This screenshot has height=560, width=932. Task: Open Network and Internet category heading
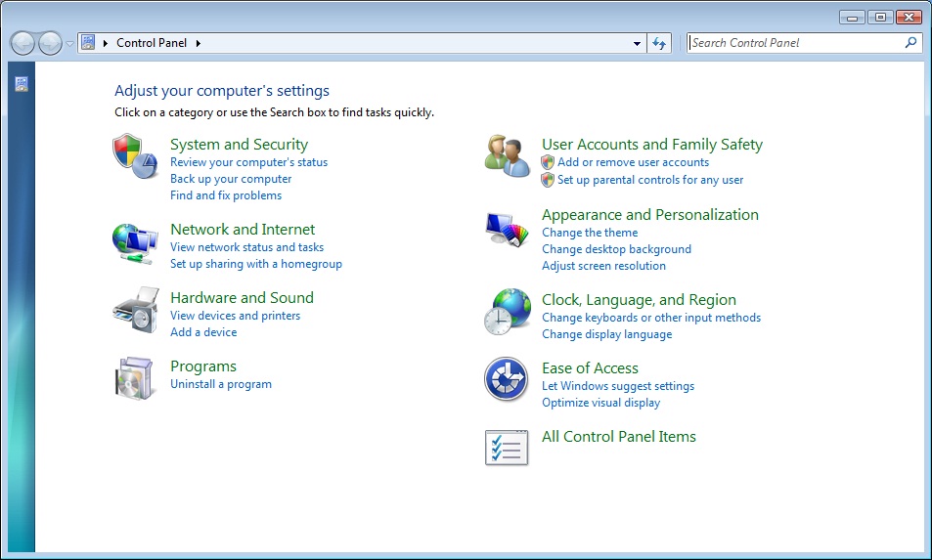click(243, 230)
